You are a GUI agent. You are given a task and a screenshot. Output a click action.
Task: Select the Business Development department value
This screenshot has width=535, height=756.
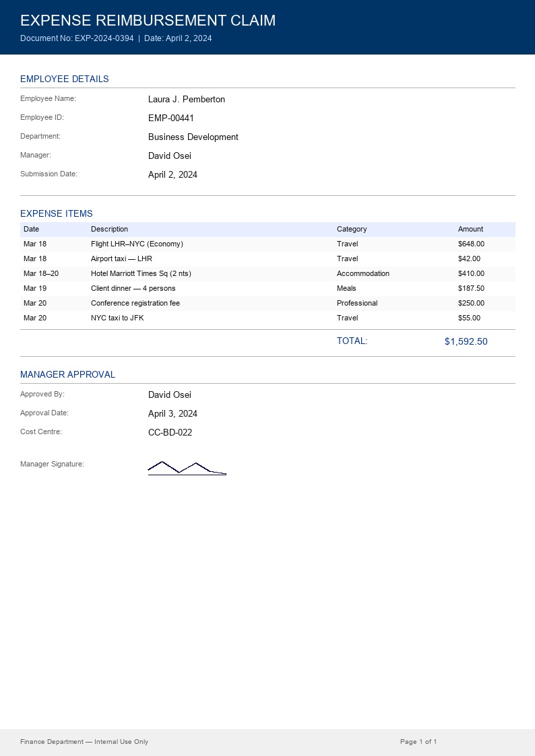(x=193, y=137)
